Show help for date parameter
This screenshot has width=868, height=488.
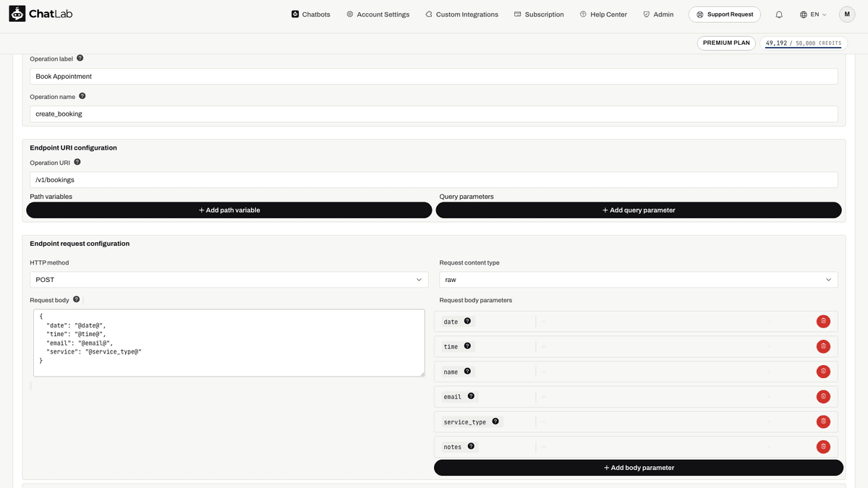pos(467,321)
